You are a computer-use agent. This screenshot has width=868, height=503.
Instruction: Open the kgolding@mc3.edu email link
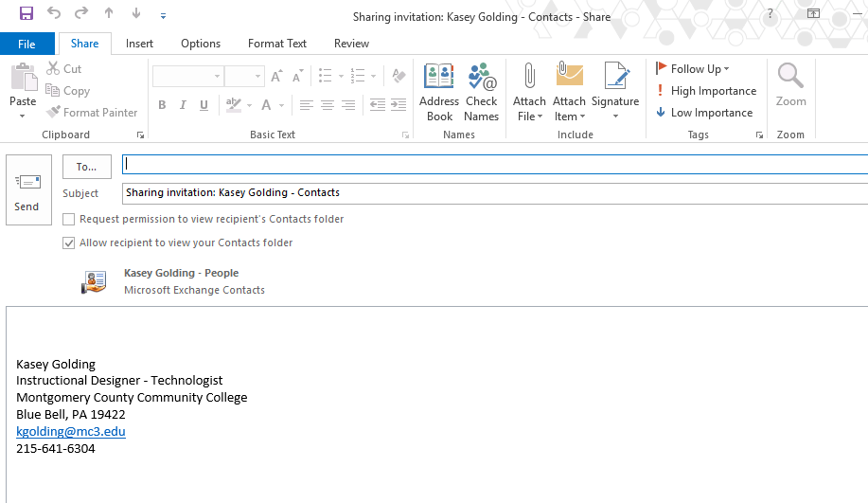[71, 432]
